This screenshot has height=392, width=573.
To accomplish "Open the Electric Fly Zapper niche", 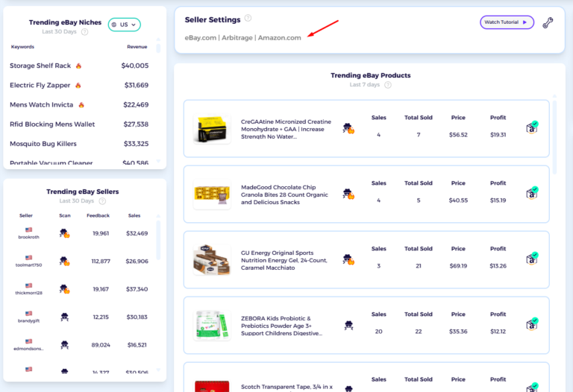I will [40, 85].
